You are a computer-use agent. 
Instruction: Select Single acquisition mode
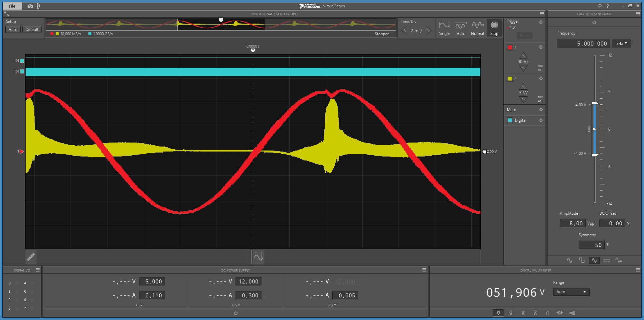coord(444,28)
